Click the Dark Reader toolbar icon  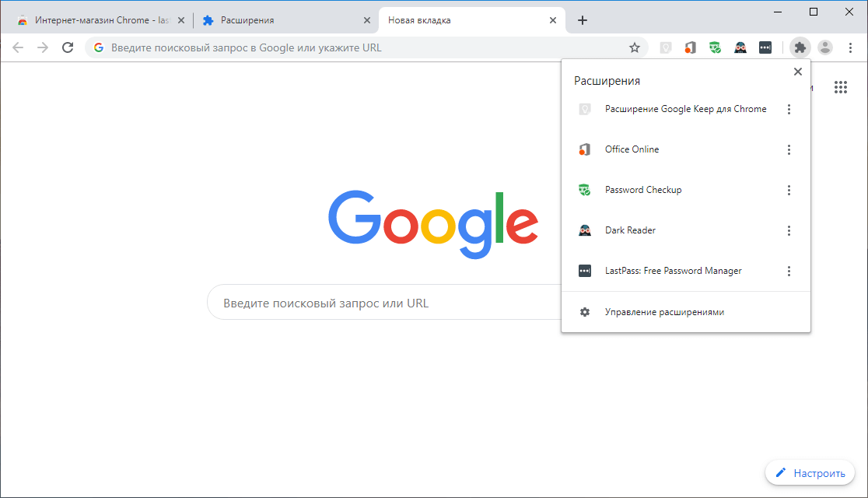coord(740,47)
